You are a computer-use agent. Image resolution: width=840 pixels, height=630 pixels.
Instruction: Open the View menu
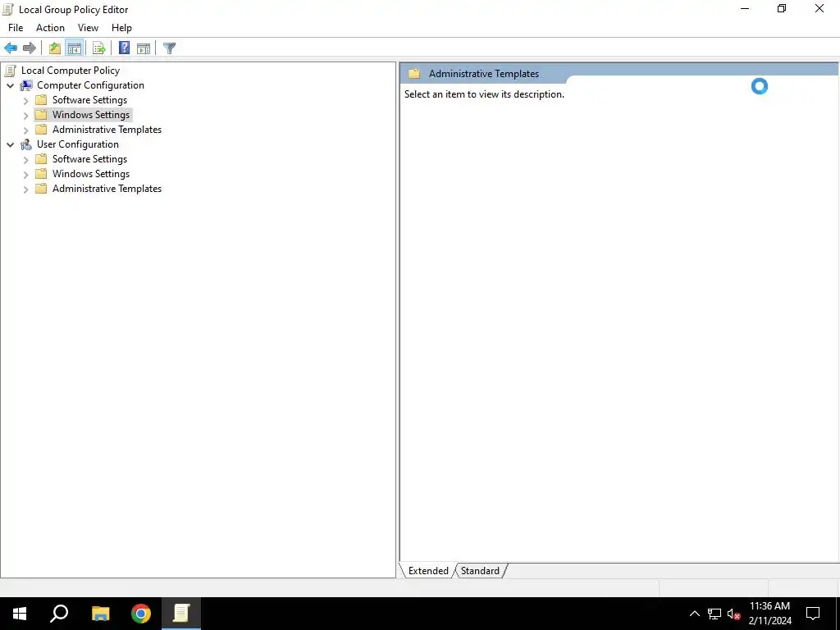coord(88,28)
